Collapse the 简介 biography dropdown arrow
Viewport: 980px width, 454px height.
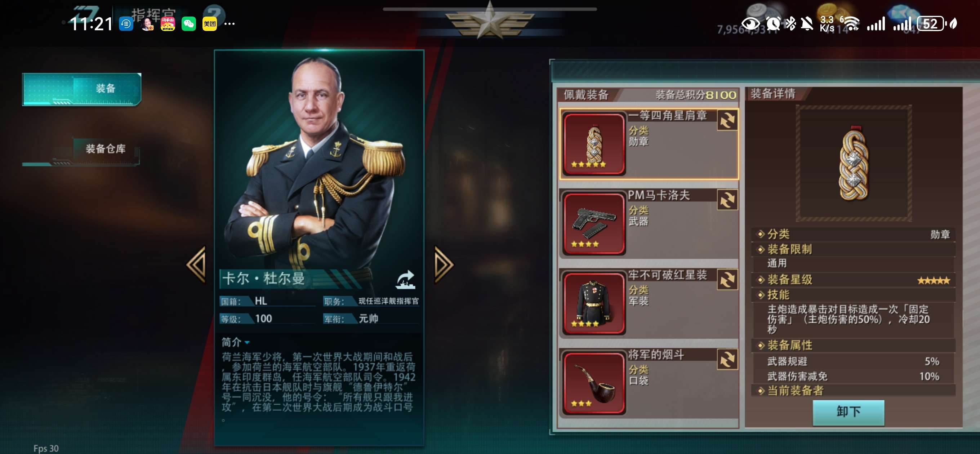(247, 343)
